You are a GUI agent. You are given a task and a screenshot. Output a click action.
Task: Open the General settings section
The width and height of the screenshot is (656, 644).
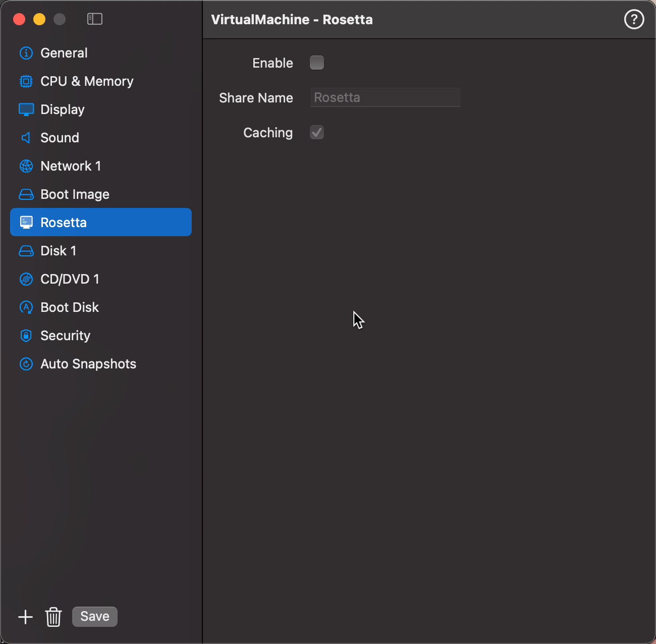[x=64, y=53]
